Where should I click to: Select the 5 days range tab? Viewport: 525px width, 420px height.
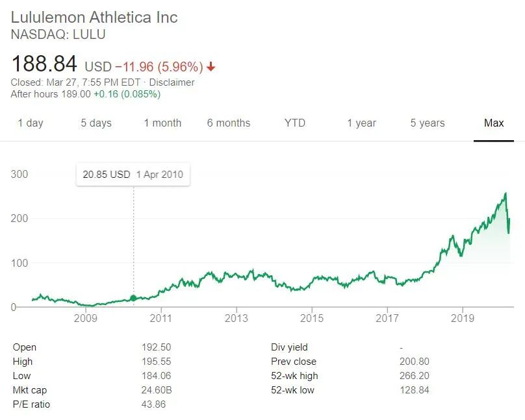(96, 123)
